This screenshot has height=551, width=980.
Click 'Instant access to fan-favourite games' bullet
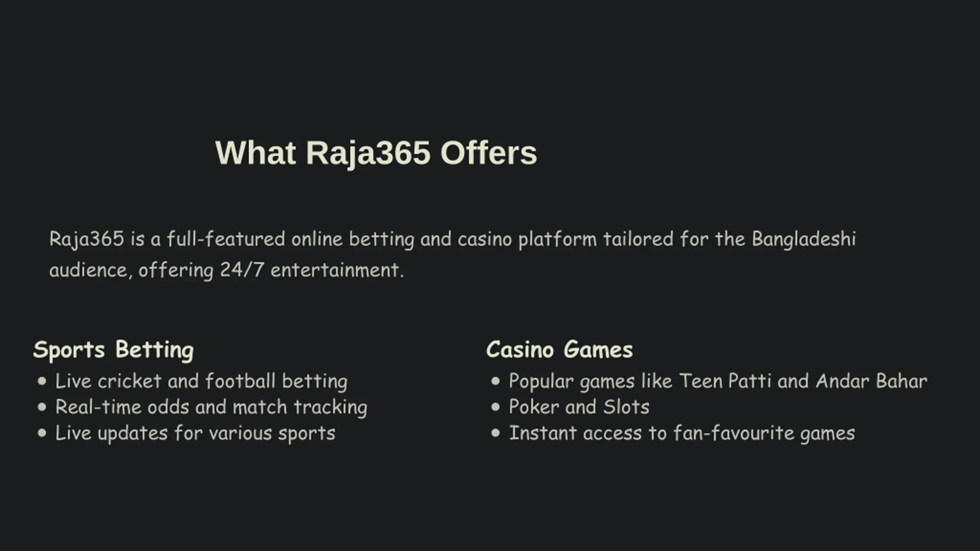pyautogui.click(x=682, y=433)
